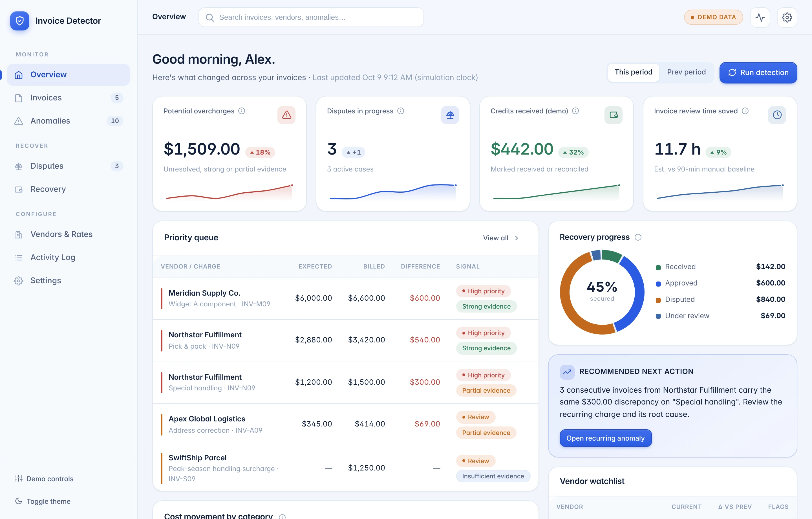Open Anomalies in the sidebar
Screen dimensions: 812x519
[x=69, y=121]
